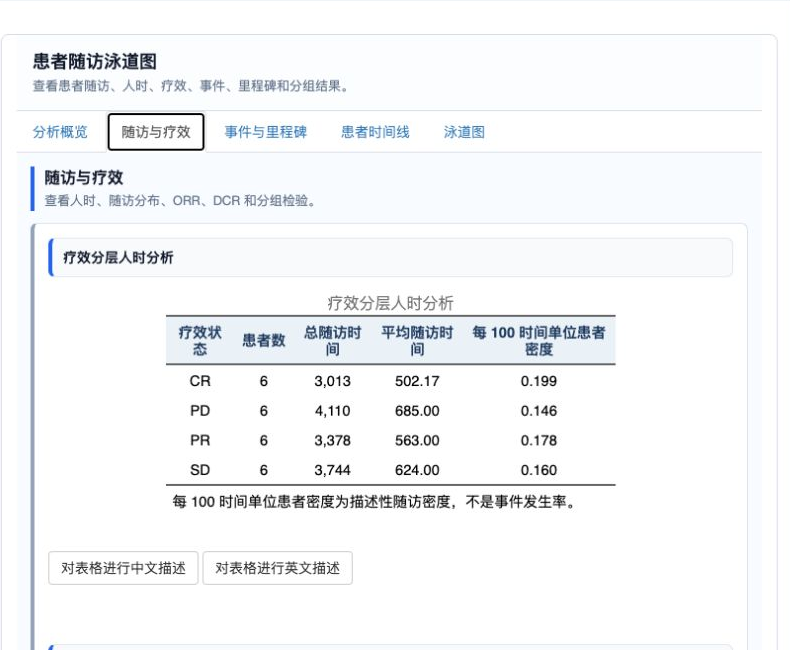The width and height of the screenshot is (790, 650).
Task: Click density value 0.146
Action: coord(539,411)
